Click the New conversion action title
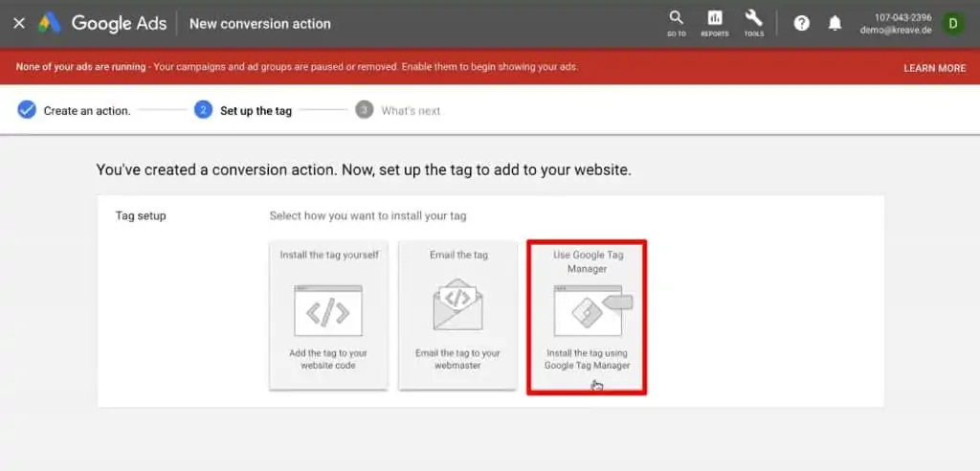980x471 pixels. click(260, 24)
